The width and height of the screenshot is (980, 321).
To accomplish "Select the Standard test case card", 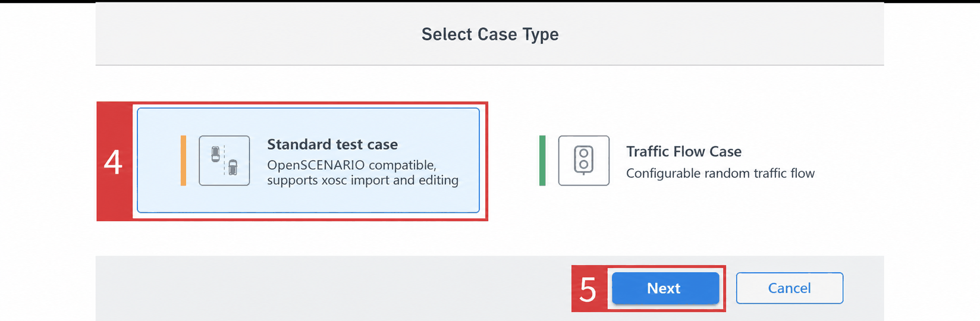I will point(308,160).
